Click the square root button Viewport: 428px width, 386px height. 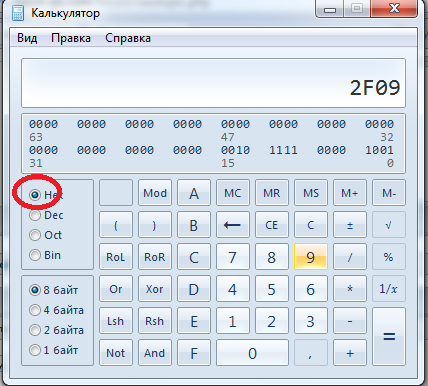tap(389, 225)
